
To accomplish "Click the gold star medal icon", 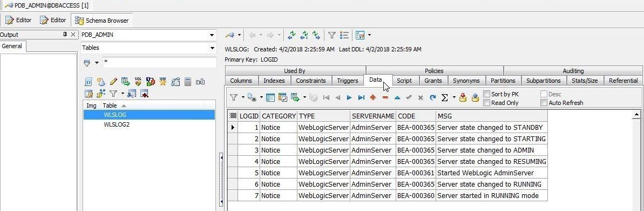I will [163, 82].
